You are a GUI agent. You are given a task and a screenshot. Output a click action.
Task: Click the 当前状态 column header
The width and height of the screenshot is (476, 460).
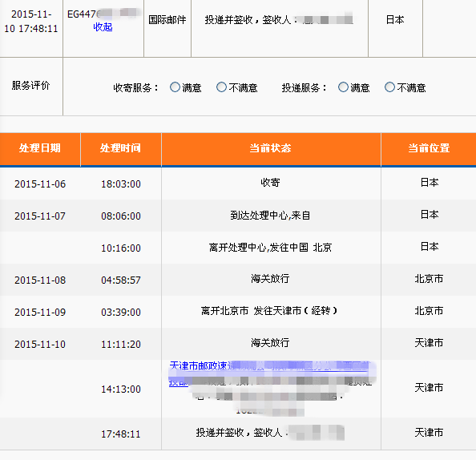click(x=271, y=148)
